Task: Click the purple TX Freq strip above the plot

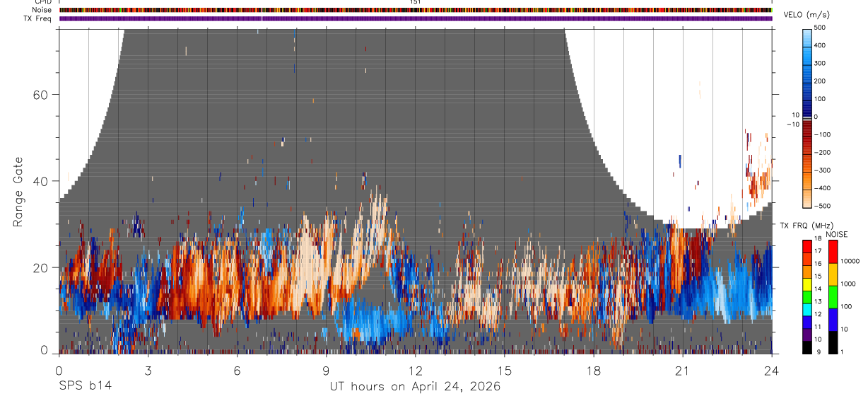Action: click(416, 18)
